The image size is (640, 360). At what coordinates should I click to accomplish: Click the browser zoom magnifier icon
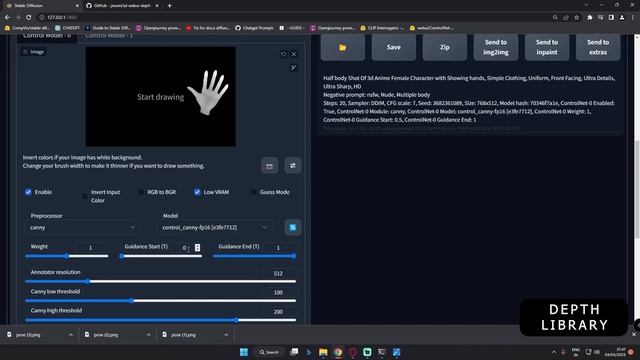tap(555, 18)
